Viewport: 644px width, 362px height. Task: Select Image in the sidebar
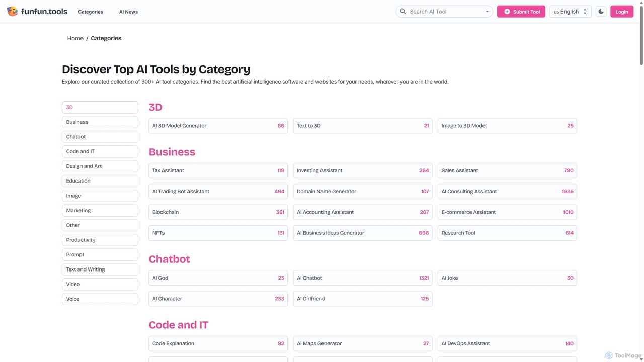pos(100,196)
